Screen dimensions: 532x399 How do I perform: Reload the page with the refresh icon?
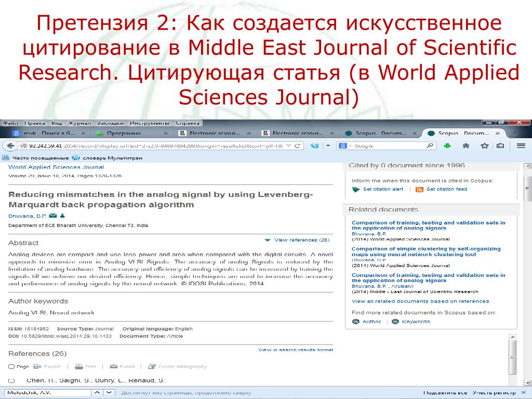(298, 146)
